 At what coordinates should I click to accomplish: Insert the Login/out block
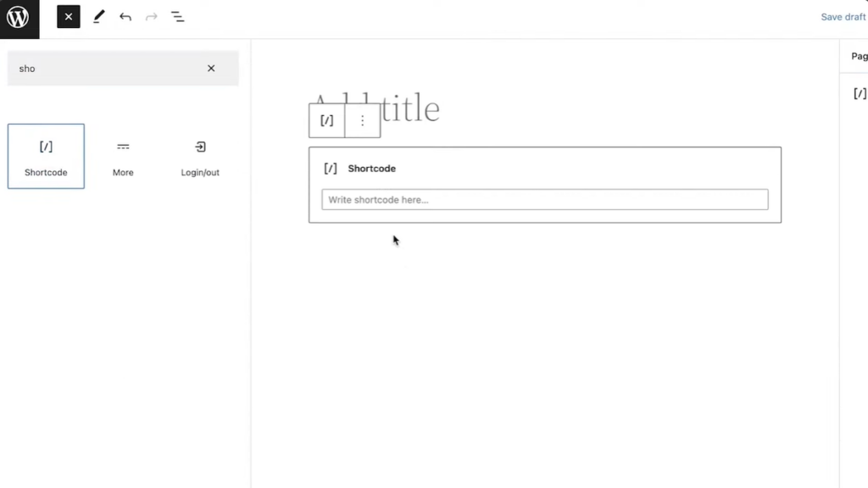click(x=200, y=156)
